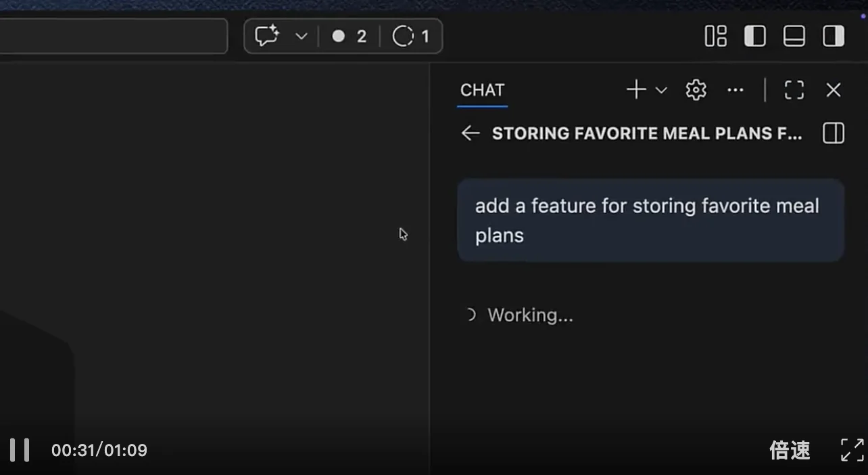The height and width of the screenshot is (475, 868).
Task: Toggle the Secondary Side Bar visibility
Action: [x=833, y=36]
